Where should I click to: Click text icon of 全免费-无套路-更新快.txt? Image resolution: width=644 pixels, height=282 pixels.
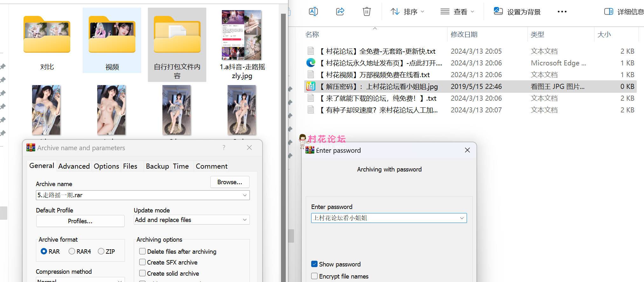pyautogui.click(x=311, y=51)
